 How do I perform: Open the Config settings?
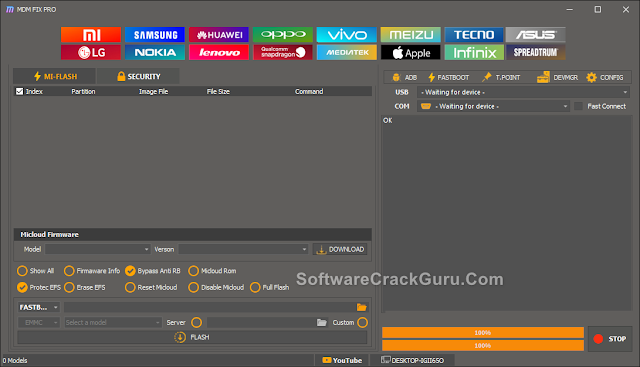click(x=605, y=77)
